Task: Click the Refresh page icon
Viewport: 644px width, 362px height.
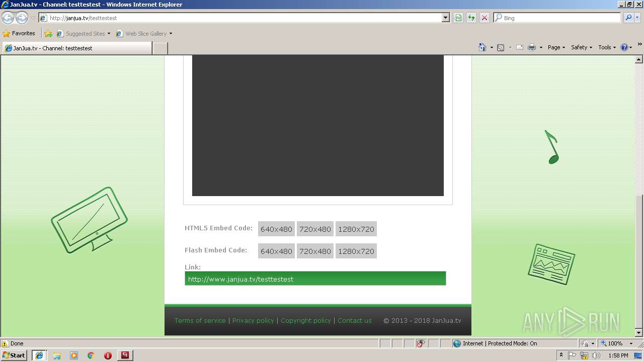Action: tap(471, 18)
